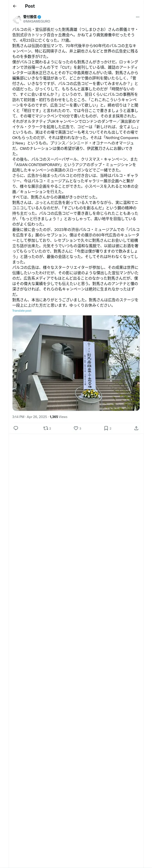
Task: Click the like count of 3
Action: (x=80, y=428)
